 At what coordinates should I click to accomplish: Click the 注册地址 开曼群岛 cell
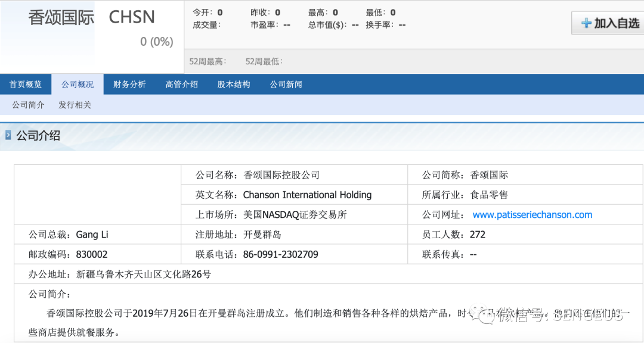(294, 234)
